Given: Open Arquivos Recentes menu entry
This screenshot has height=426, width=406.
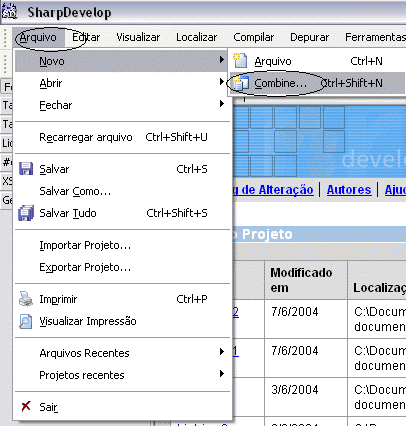Looking at the screenshot, I should [x=121, y=353].
